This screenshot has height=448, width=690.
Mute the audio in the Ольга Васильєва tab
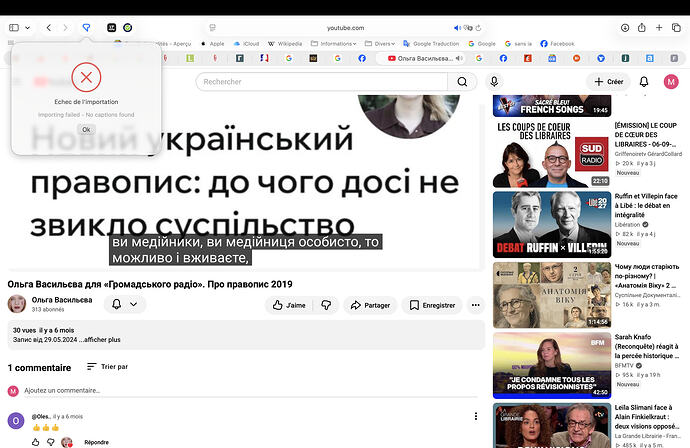click(459, 58)
